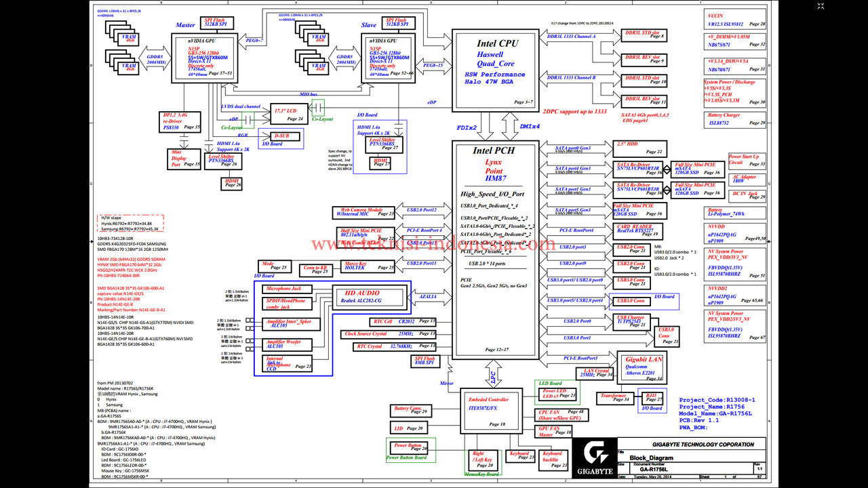Select the Microphone Jack block
The image size is (868, 488).
click(289, 289)
